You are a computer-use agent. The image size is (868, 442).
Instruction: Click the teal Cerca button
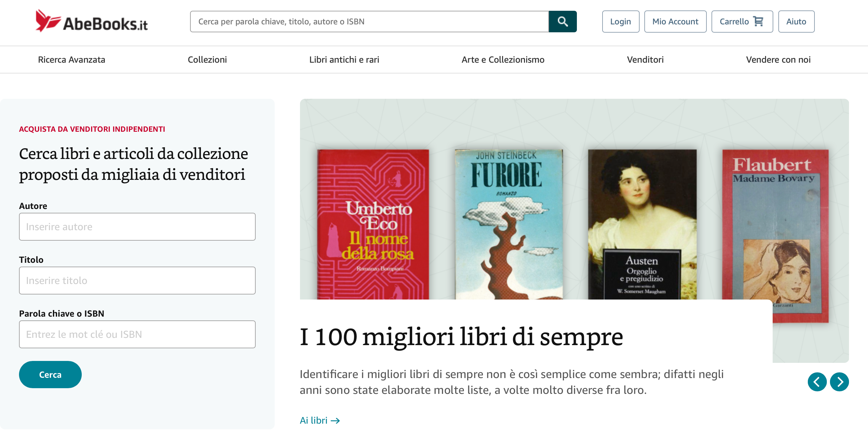point(50,375)
